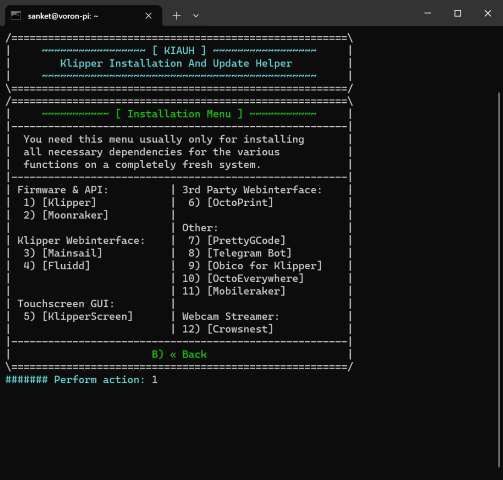Click the 'Touchscreen GUI:' section label
This screenshot has width=503, height=480.
pyautogui.click(x=66, y=304)
